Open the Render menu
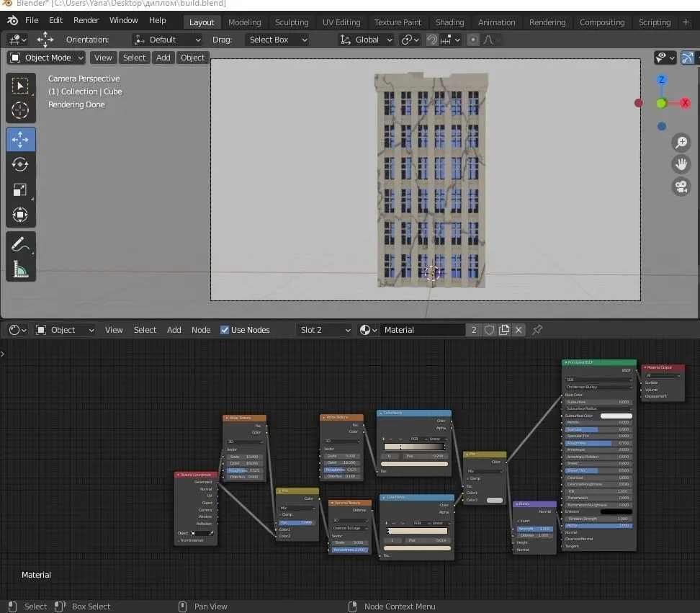 tap(86, 20)
